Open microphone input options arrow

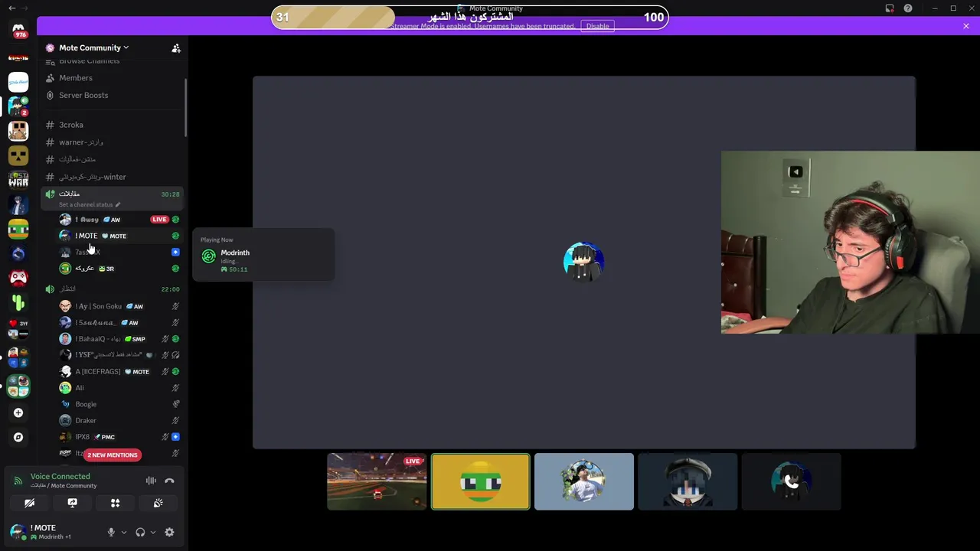tap(124, 532)
